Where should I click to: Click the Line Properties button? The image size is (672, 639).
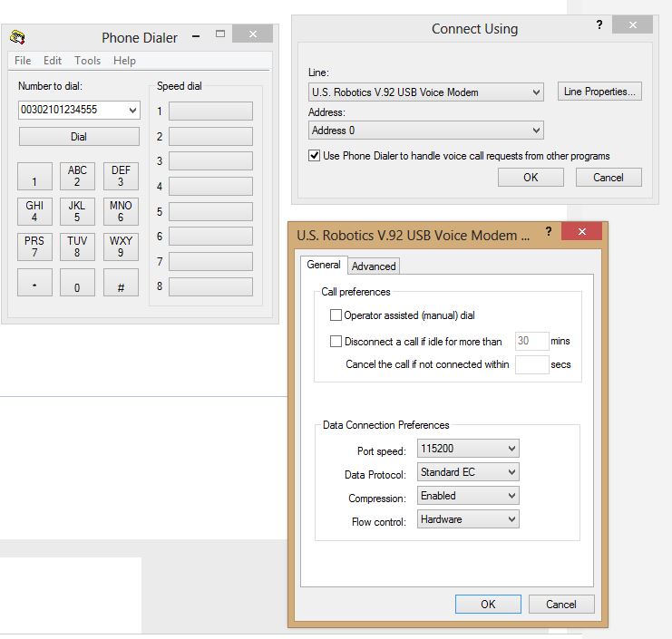coord(599,92)
